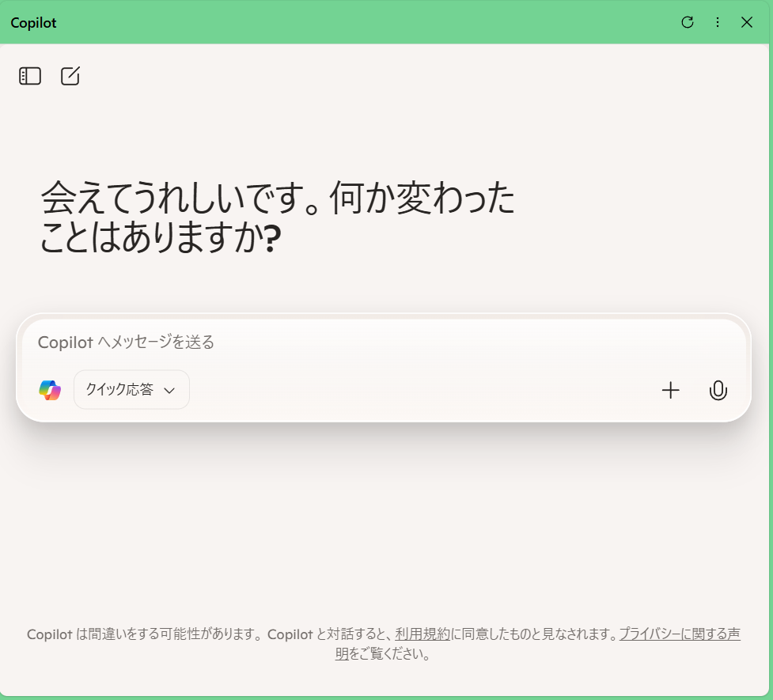The image size is (773, 700).
Task: Open the プライバシーに関する声明 privacy link
Action: coord(680,634)
